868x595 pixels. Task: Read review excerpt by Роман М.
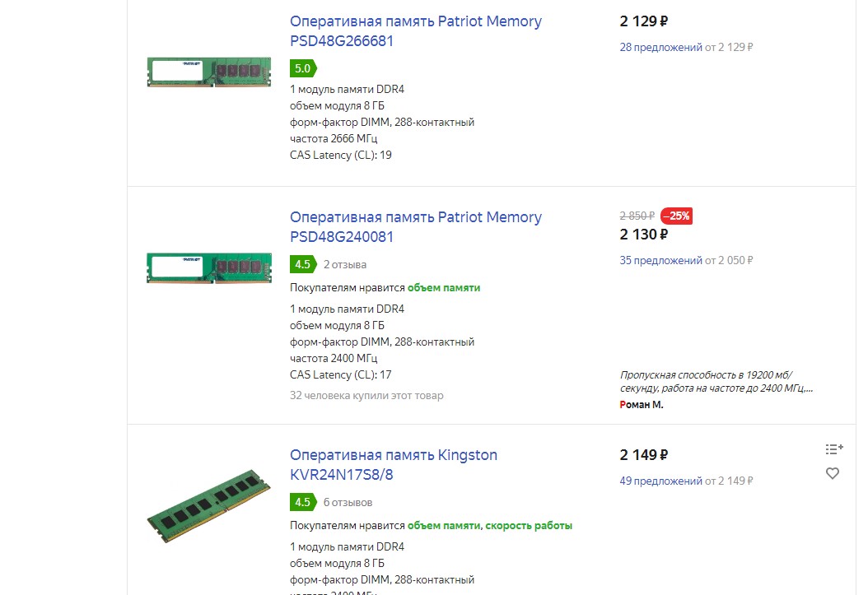point(716,381)
